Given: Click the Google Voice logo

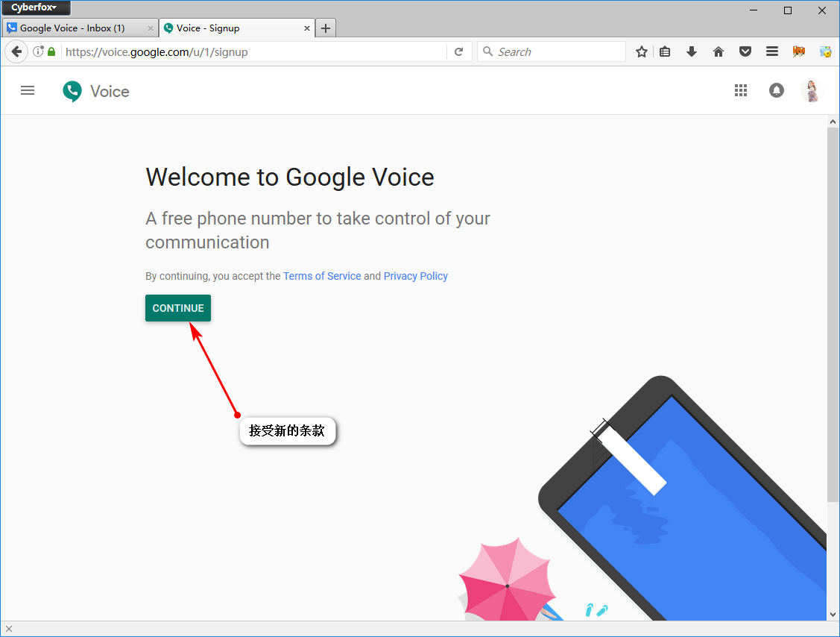Looking at the screenshot, I should (96, 91).
